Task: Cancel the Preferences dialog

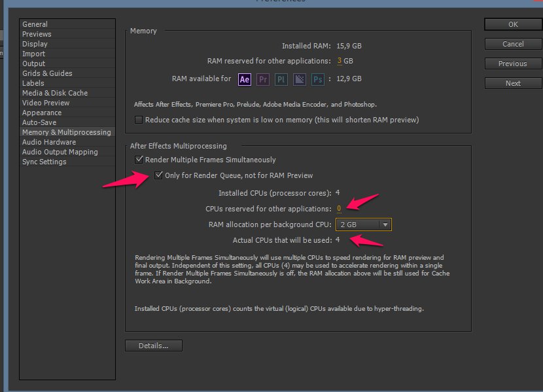Action: coord(513,44)
